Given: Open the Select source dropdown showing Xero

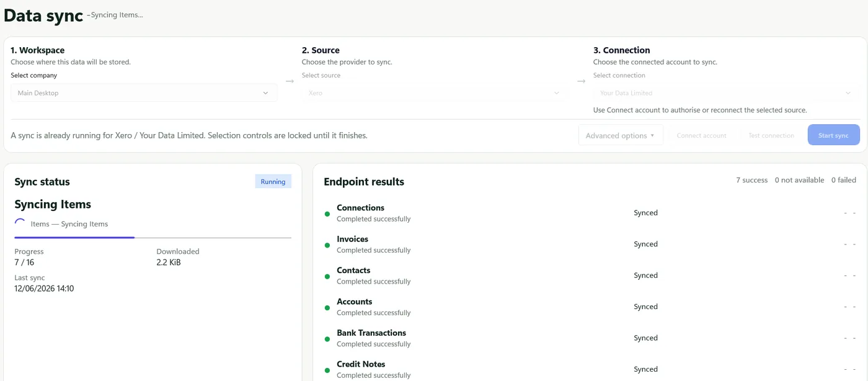Looking at the screenshot, I should (435, 93).
